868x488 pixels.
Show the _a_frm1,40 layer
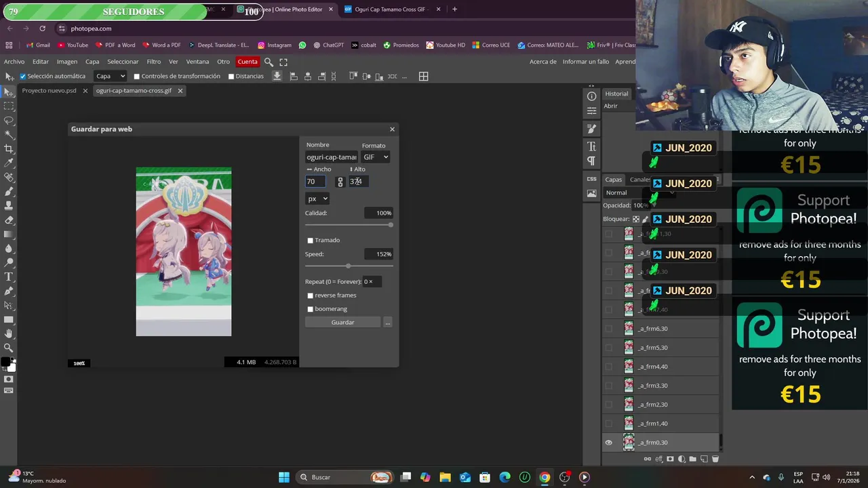[x=608, y=424]
